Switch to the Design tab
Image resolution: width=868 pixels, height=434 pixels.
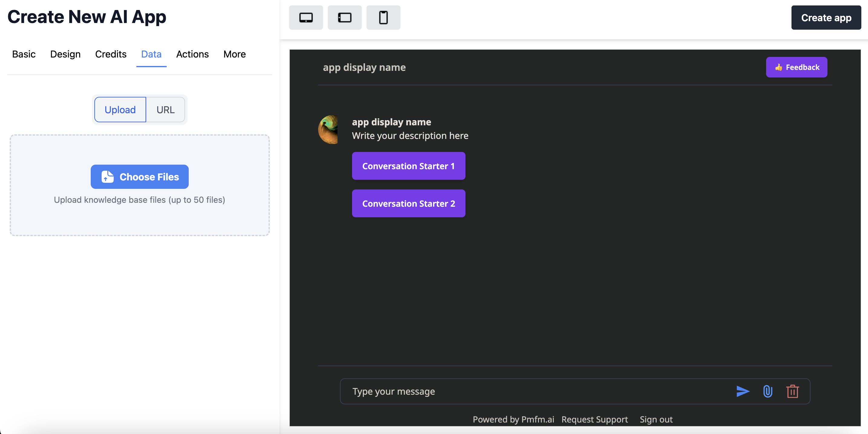click(x=65, y=54)
